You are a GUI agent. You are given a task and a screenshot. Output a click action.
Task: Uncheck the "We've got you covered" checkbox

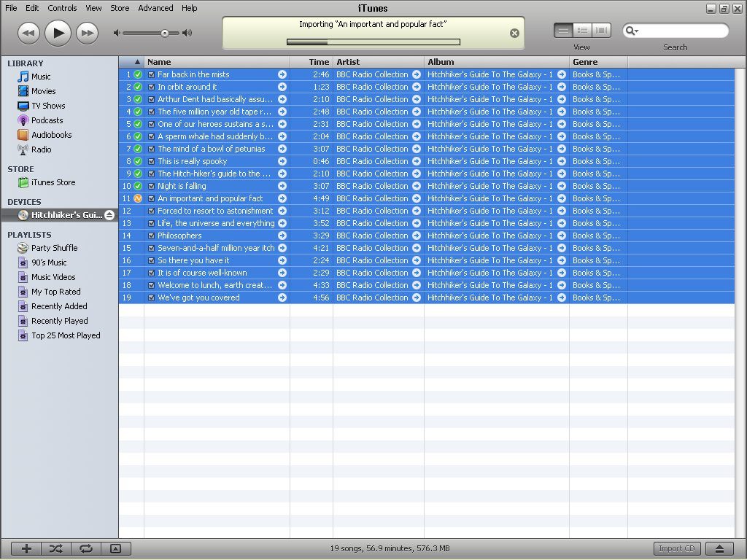[x=151, y=297]
